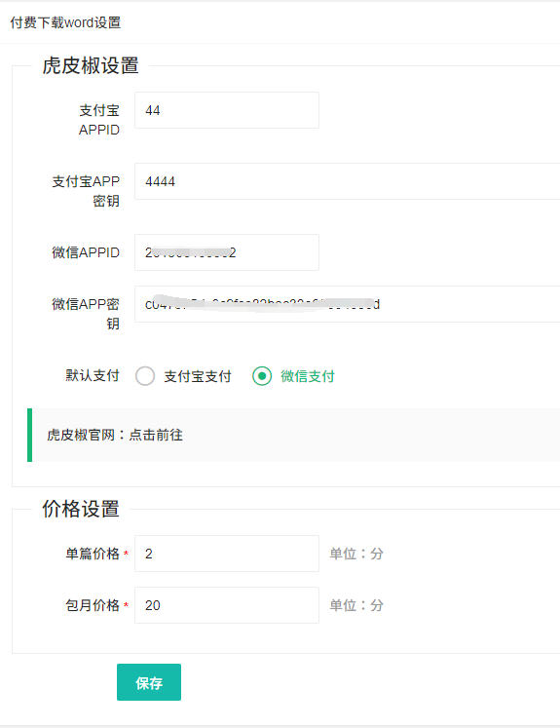Viewport: 560px width, 728px height.
Task: Click 单位：分 hint next to 单篇价格
Action: pyautogui.click(x=356, y=554)
